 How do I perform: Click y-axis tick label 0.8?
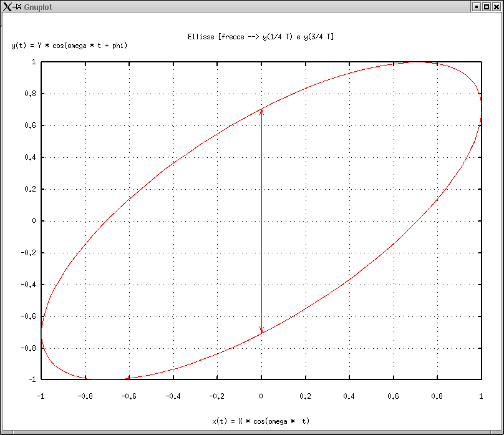[x=30, y=94]
